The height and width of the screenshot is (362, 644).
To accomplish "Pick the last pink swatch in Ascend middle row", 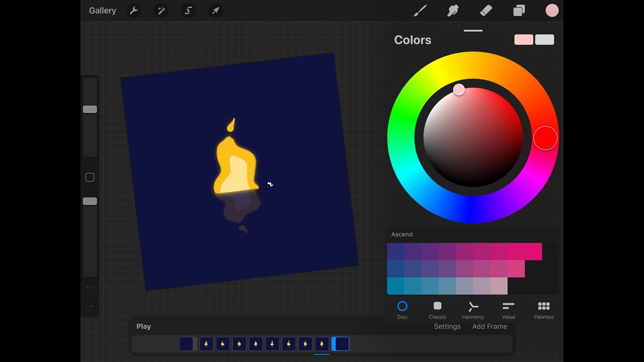I will tap(516, 269).
